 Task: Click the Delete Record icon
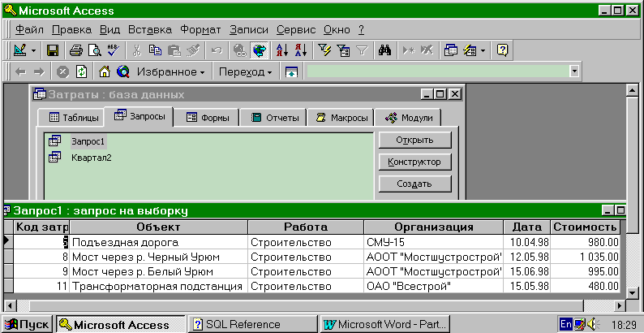click(x=427, y=50)
